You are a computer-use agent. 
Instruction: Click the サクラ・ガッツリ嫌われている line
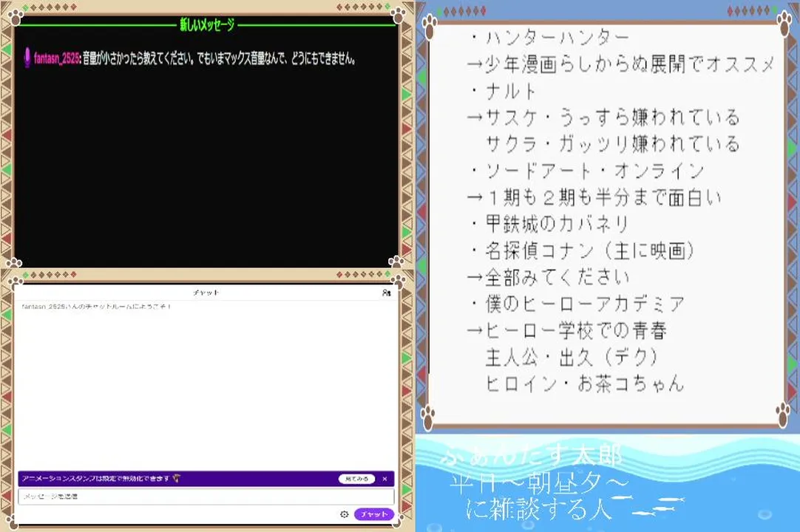612,144
